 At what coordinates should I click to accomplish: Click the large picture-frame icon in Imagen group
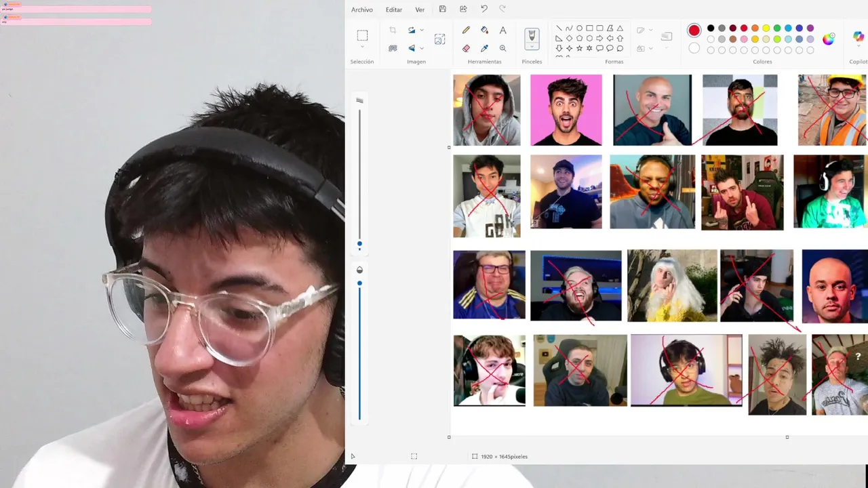click(439, 39)
